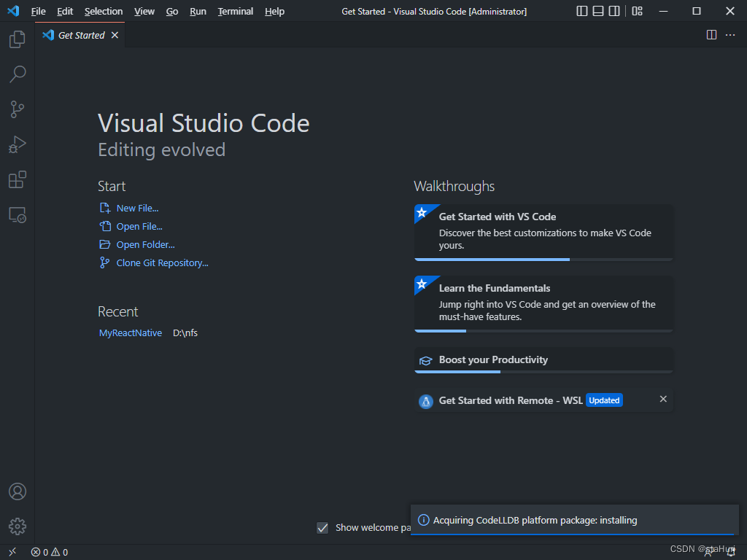This screenshot has height=560, width=747.
Task: Click the folder icon beside Open Folder...
Action: pos(105,244)
